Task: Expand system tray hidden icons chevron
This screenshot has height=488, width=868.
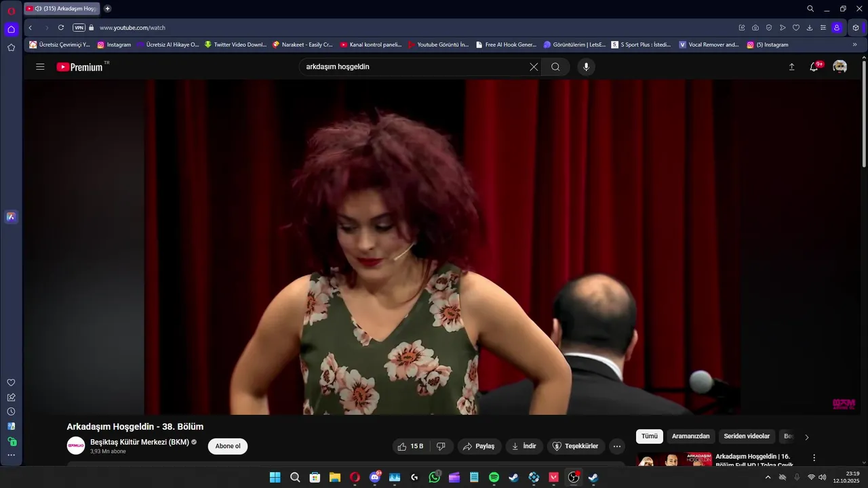Action: 768,477
